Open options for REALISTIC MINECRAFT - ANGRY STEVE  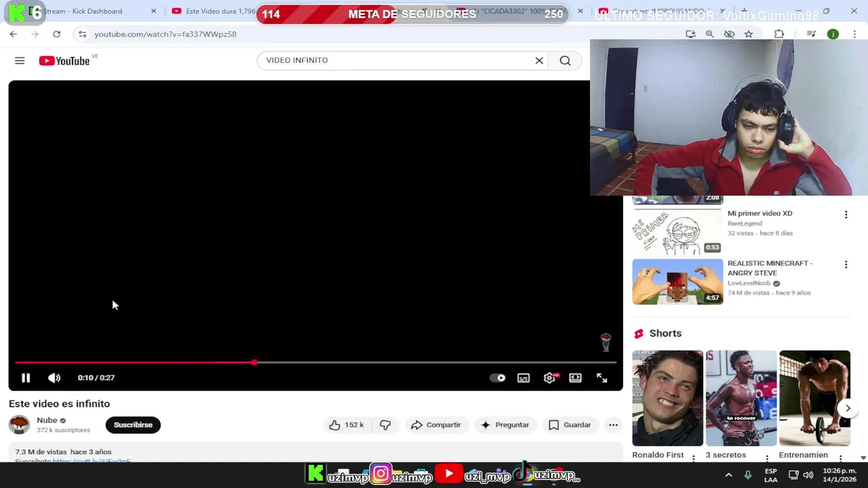pyautogui.click(x=846, y=264)
